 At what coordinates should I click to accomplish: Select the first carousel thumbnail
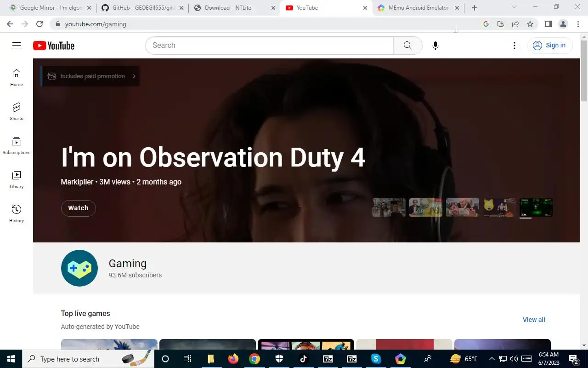389,207
